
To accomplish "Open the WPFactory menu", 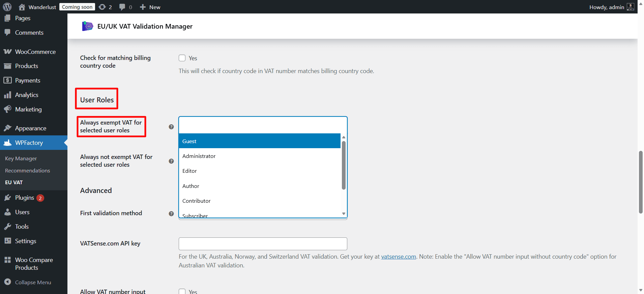I will coord(34,143).
